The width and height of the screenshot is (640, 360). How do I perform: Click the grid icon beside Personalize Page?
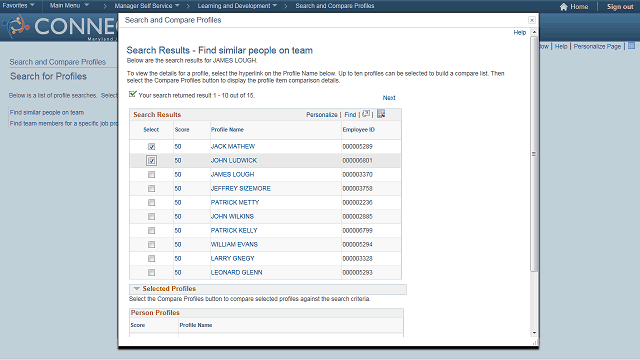click(631, 46)
